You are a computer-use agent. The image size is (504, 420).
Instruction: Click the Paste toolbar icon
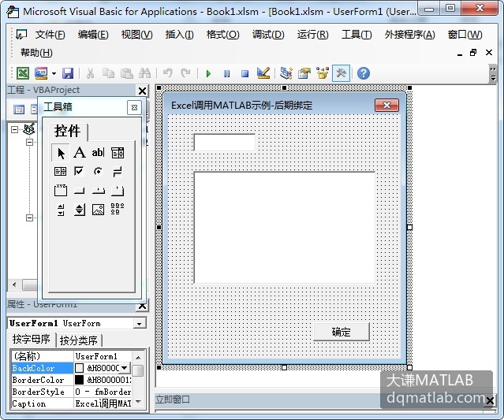pos(127,73)
